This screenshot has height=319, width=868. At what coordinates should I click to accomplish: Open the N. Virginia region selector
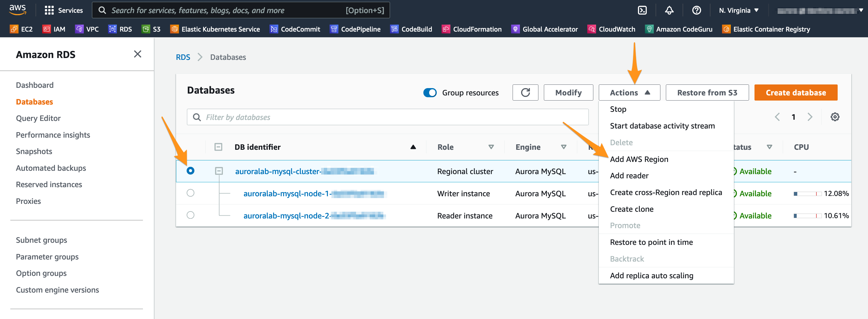[x=739, y=10]
